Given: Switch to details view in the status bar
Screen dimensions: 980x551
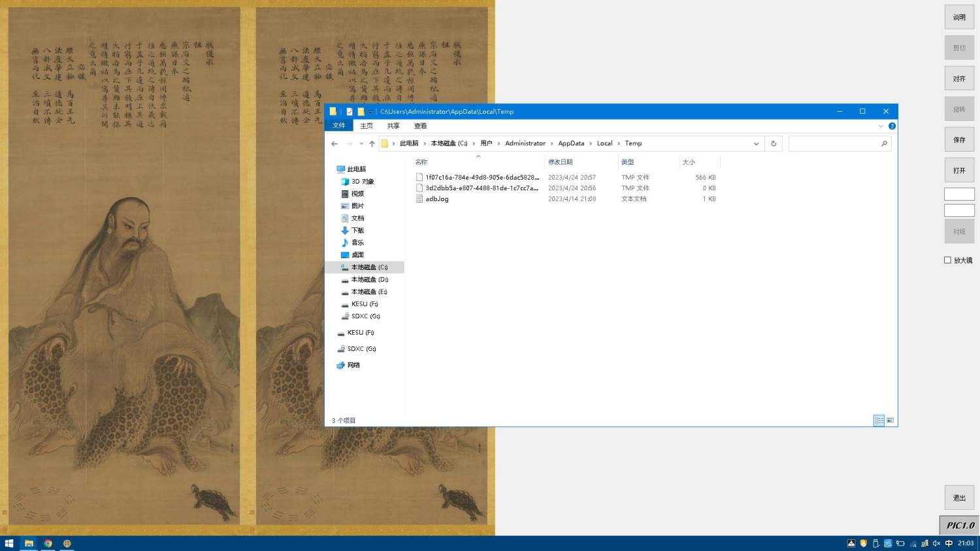Looking at the screenshot, I should pyautogui.click(x=879, y=420).
